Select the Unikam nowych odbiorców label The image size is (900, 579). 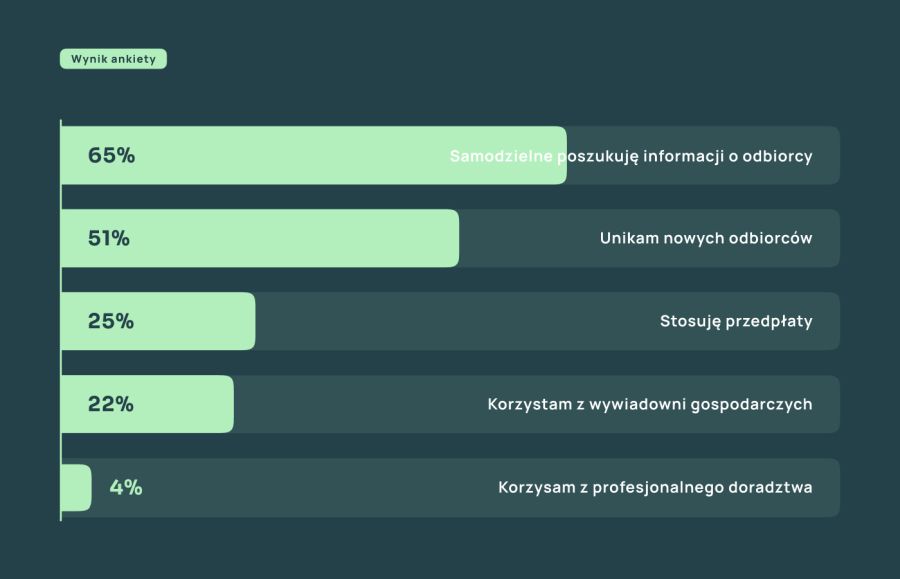click(x=705, y=239)
